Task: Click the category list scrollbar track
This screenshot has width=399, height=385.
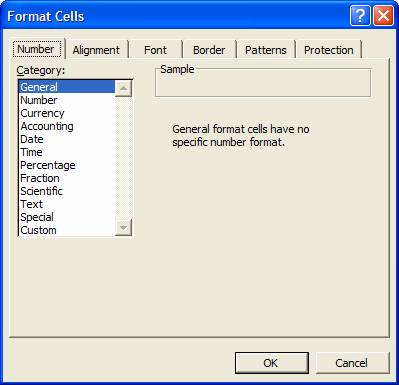Action: tap(123, 158)
